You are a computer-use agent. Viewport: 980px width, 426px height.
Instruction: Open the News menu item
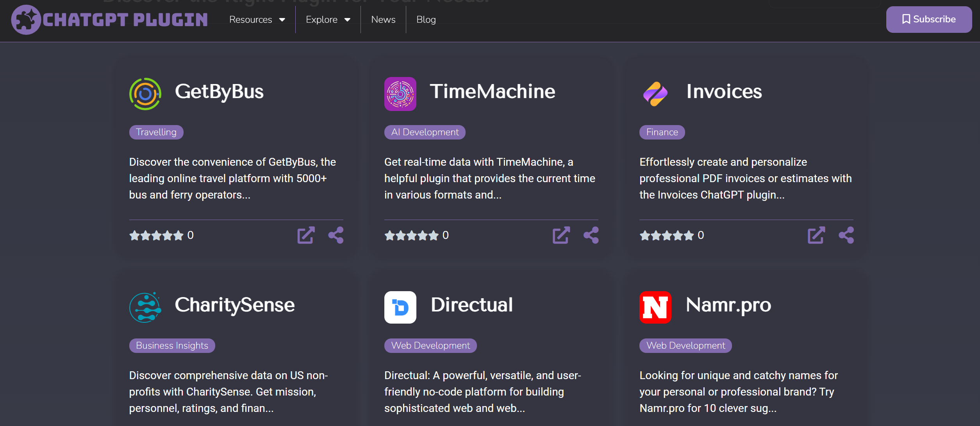[383, 20]
